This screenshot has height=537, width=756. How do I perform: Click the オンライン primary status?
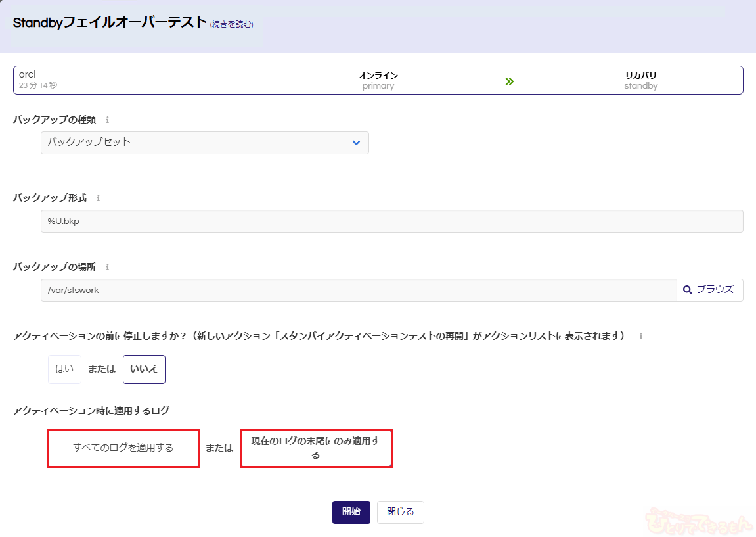pyautogui.click(x=378, y=80)
